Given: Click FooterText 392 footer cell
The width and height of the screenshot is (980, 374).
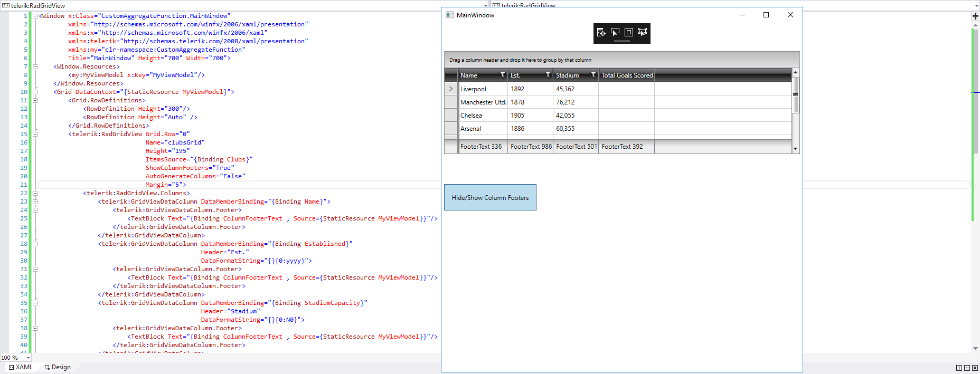Looking at the screenshot, I should point(627,147).
